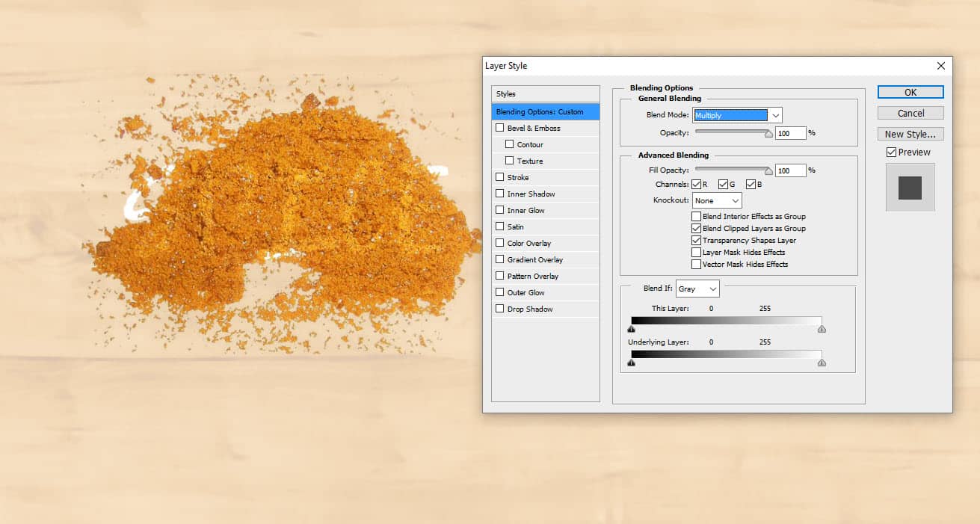Uncheck the Preview checkbox

pyautogui.click(x=891, y=152)
